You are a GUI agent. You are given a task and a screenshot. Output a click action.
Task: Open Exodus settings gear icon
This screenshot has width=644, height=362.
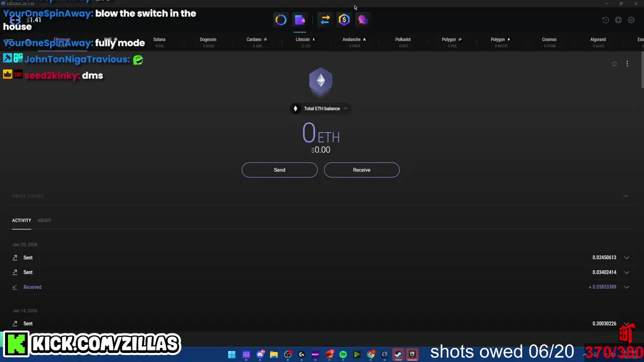631,20
